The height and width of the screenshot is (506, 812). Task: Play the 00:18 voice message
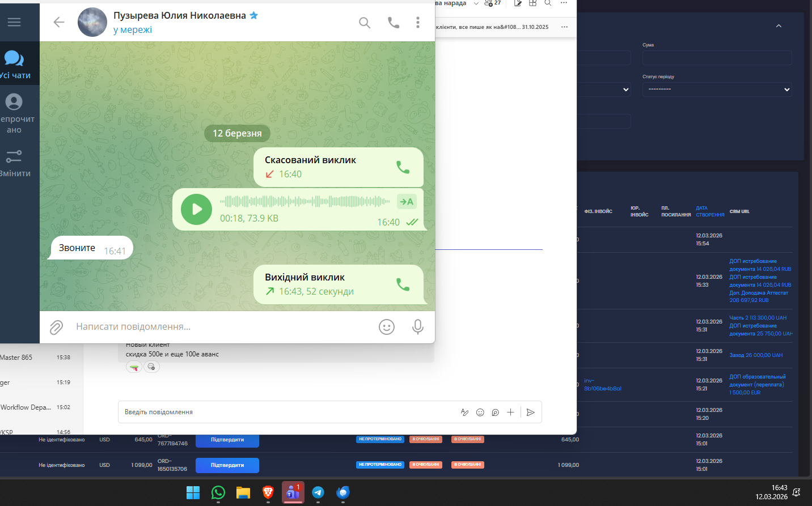[x=196, y=209]
